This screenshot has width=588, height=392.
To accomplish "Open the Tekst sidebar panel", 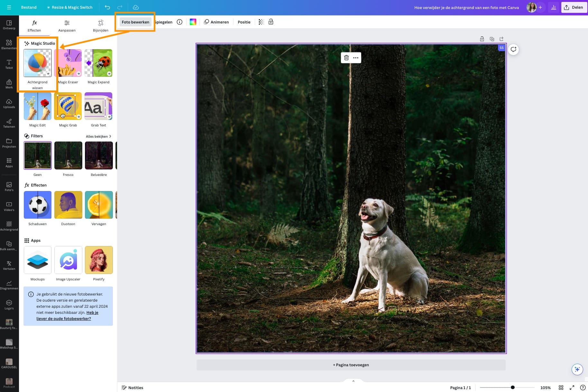I will coord(9,64).
